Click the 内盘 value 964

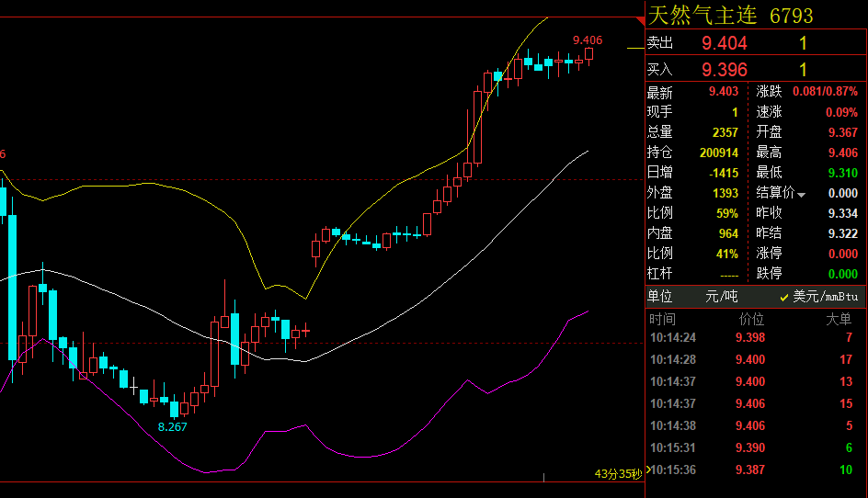pos(728,234)
